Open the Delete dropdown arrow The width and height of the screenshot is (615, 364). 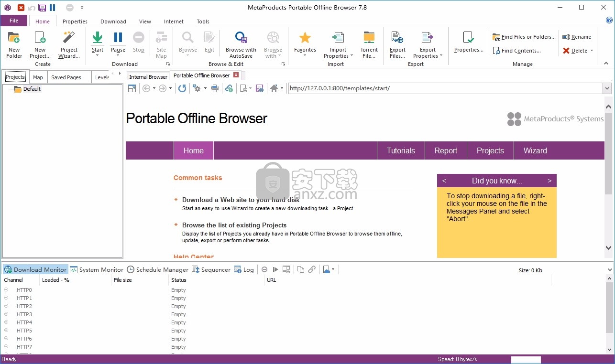tap(592, 51)
